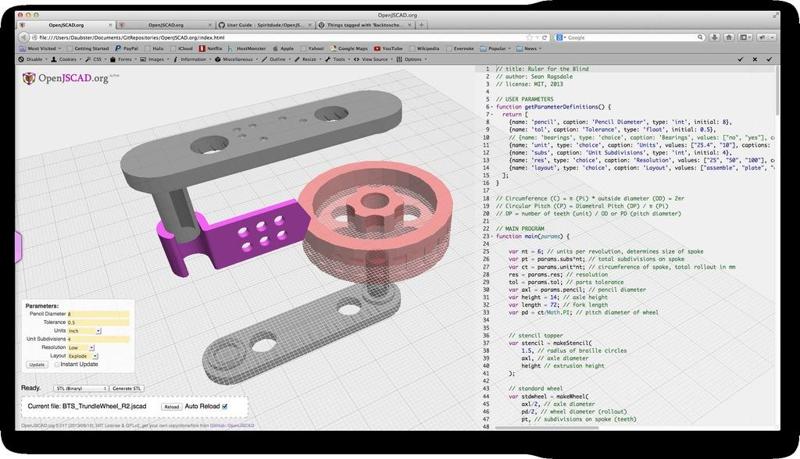Open the YouTube bookmark
800x459 pixels.
point(388,48)
